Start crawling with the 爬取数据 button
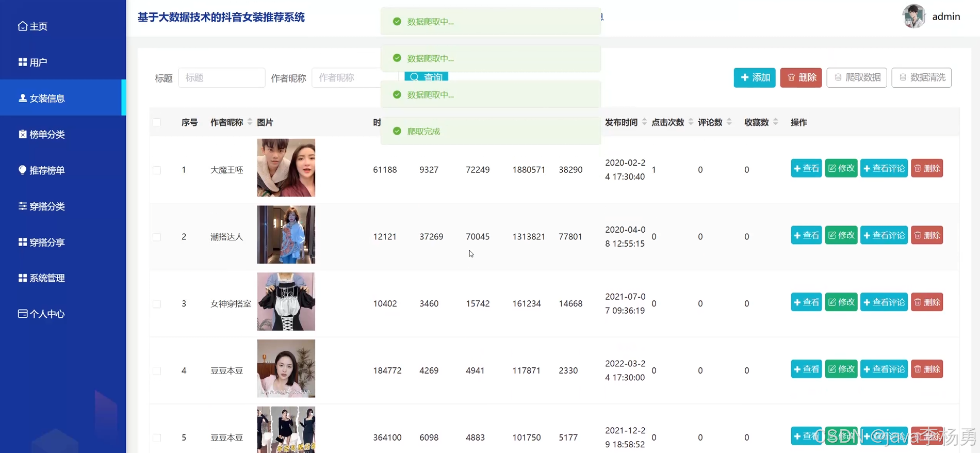 tap(857, 77)
